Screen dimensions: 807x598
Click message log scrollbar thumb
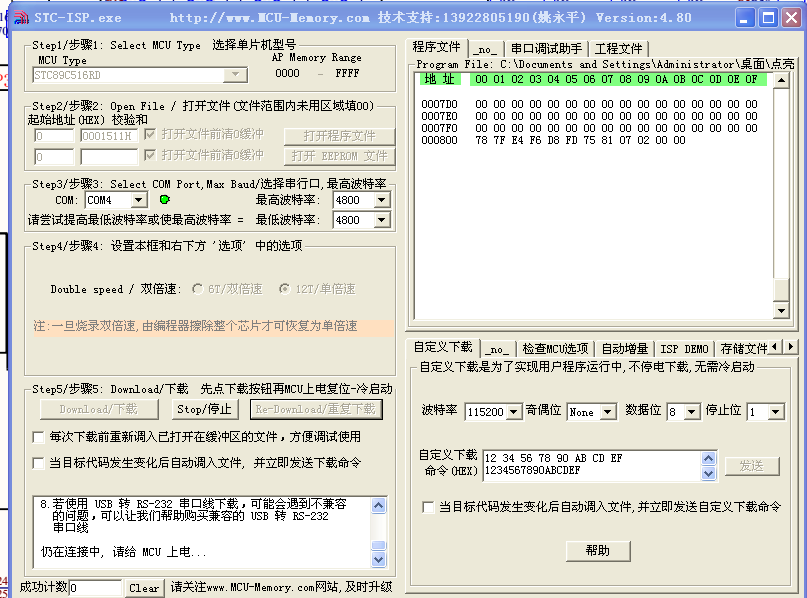click(378, 546)
